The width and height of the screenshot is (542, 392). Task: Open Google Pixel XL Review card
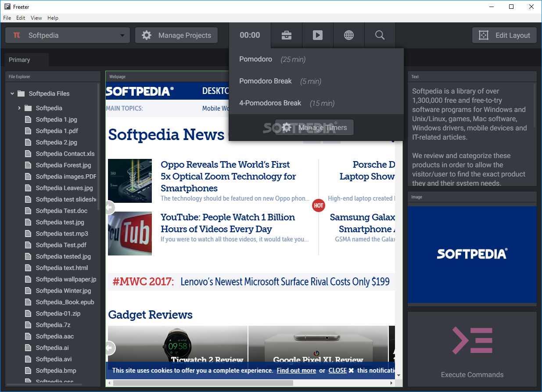pyautogui.click(x=318, y=347)
